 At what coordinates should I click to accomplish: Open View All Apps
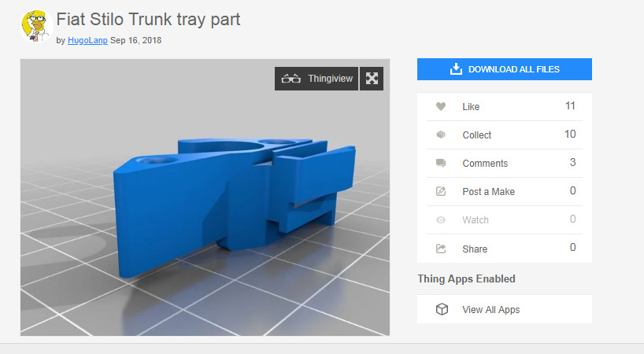pos(505,309)
